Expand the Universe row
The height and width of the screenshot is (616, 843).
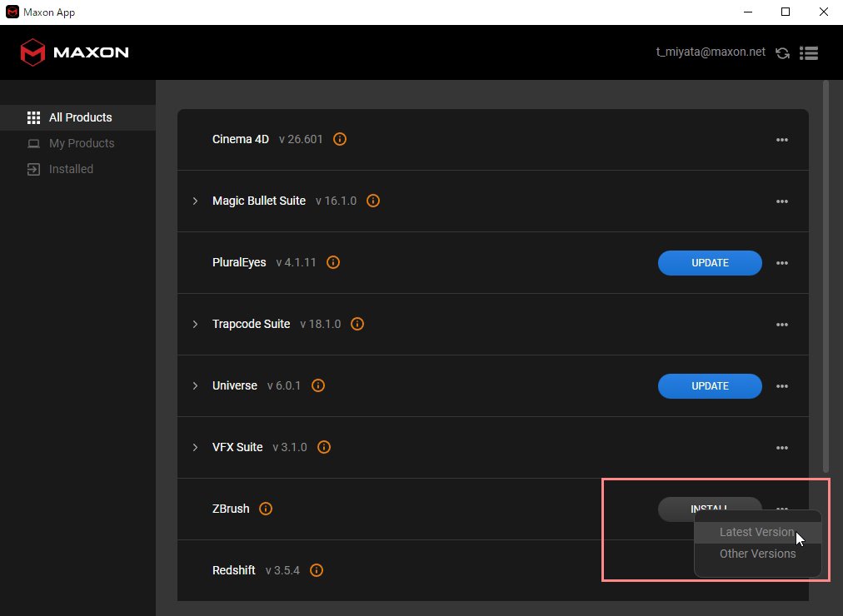coord(195,385)
